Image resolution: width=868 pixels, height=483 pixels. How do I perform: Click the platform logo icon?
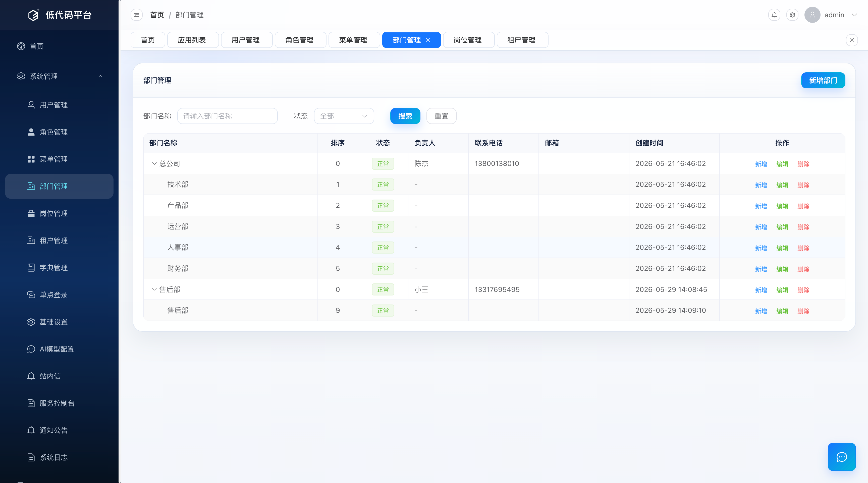coord(34,15)
